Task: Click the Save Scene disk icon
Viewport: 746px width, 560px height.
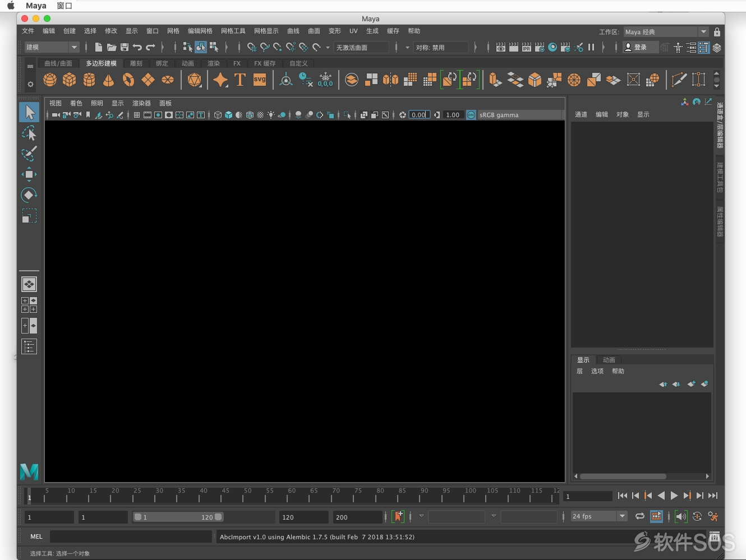Action: pos(125,47)
